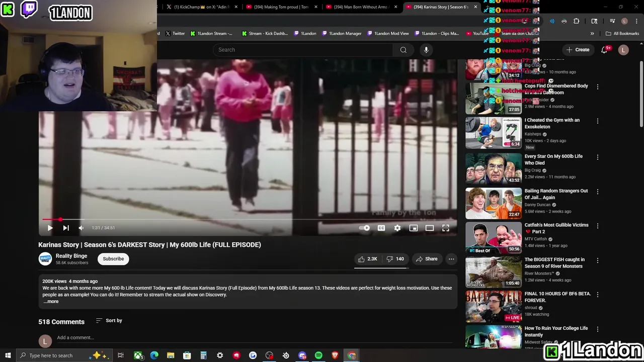Open the Chrome extensions puzzle icon
The width and height of the screenshot is (644, 362).
(576, 21)
